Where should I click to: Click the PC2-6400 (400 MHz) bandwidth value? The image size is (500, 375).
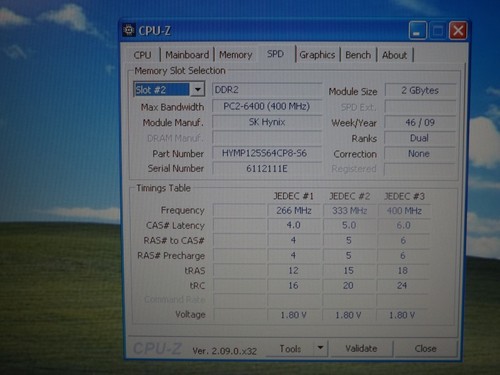(267, 106)
